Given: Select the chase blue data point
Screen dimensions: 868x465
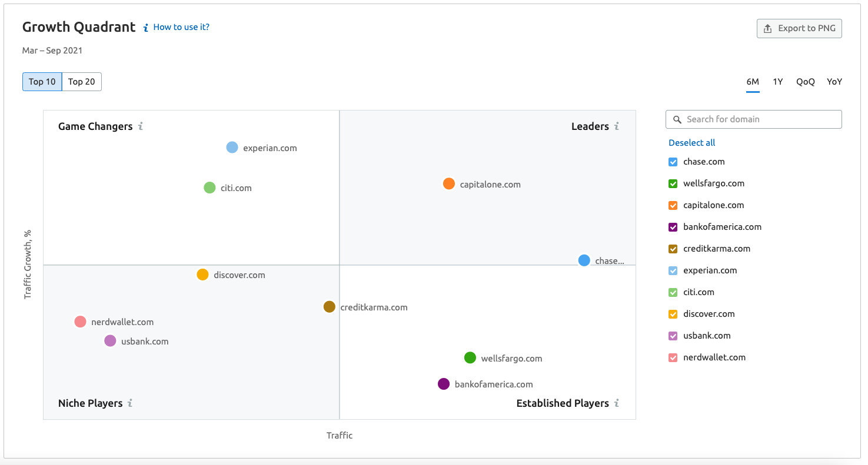Looking at the screenshot, I should coord(584,260).
